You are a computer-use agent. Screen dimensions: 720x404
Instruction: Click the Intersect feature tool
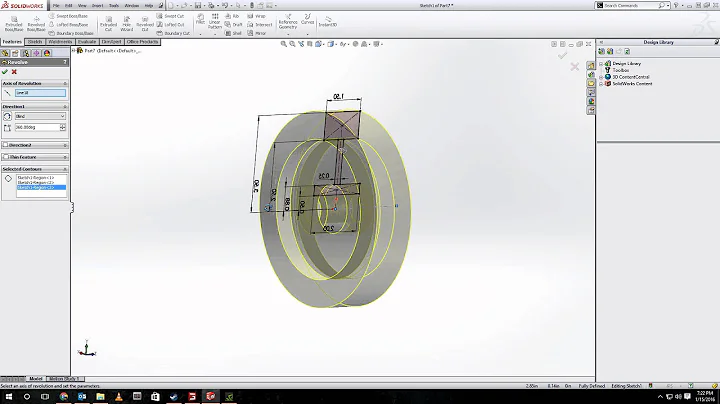pyautogui.click(x=260, y=25)
